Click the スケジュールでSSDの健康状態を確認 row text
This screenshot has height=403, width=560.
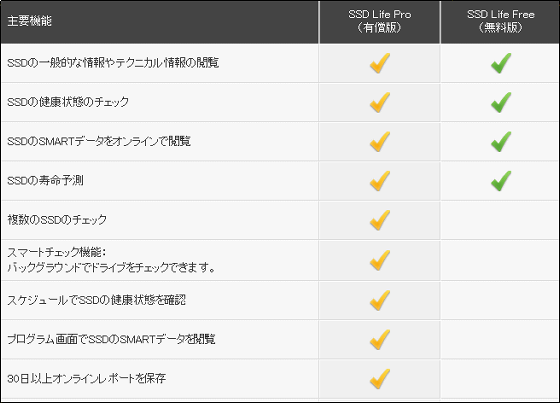[x=96, y=300]
